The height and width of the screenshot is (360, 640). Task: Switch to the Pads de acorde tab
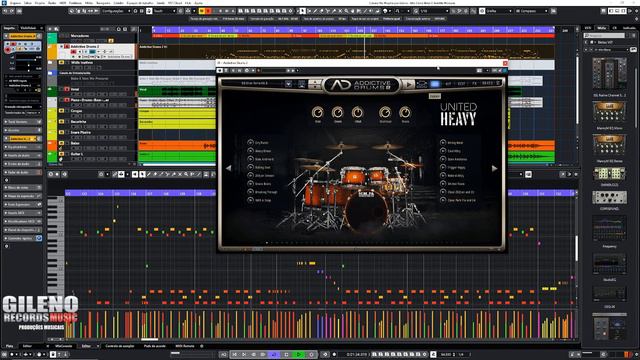click(x=155, y=346)
